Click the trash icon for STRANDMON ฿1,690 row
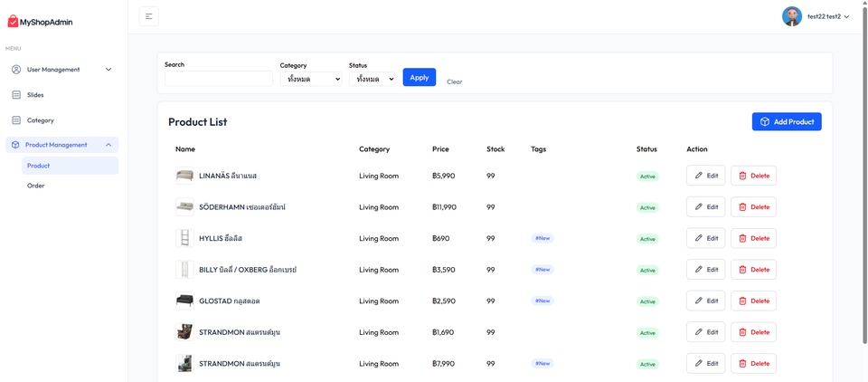Viewport: 868px width, 382px height. click(x=743, y=332)
